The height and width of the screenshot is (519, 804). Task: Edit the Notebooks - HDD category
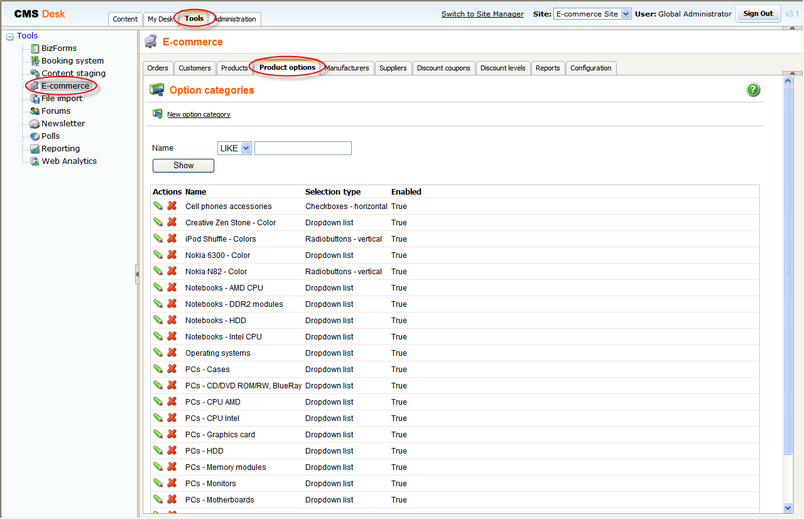pos(158,320)
